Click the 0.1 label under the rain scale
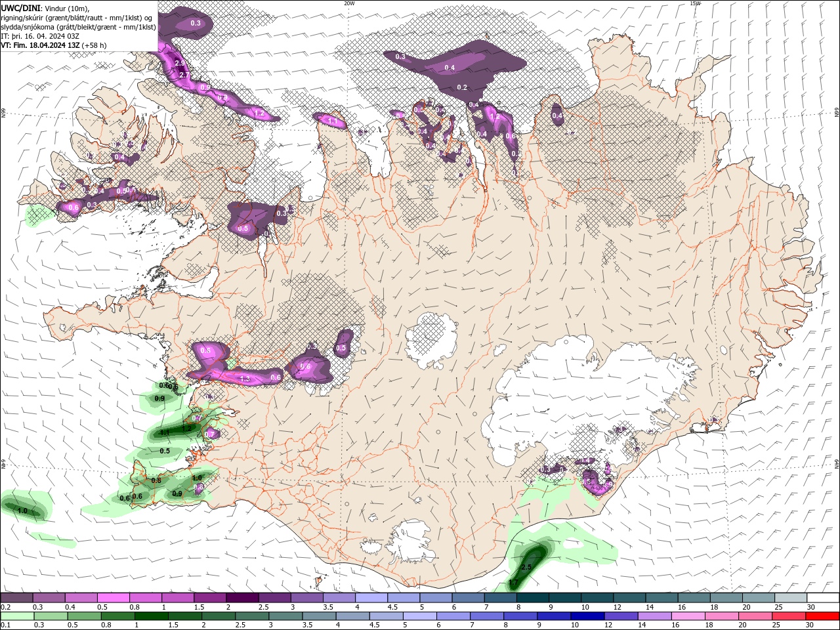840x630 pixels. click(x=5, y=625)
